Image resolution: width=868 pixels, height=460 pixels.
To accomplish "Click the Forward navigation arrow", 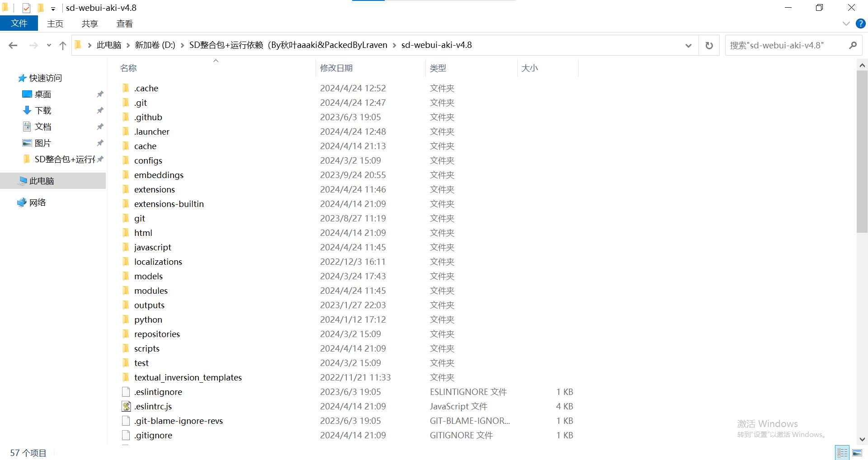I will point(33,45).
